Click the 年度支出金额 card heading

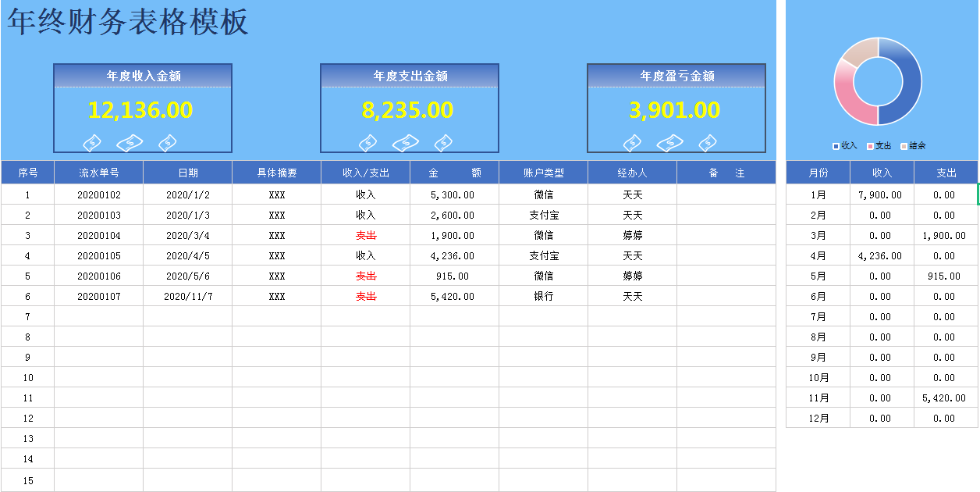[410, 76]
